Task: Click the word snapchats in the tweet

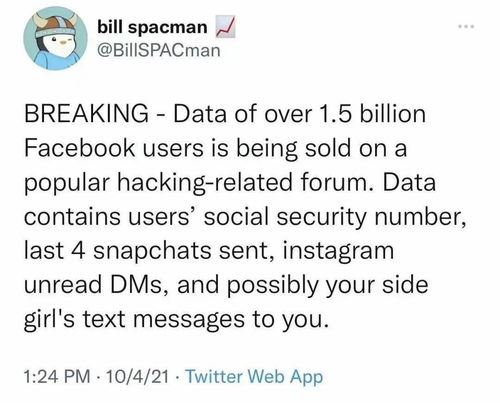Action: coord(152,252)
